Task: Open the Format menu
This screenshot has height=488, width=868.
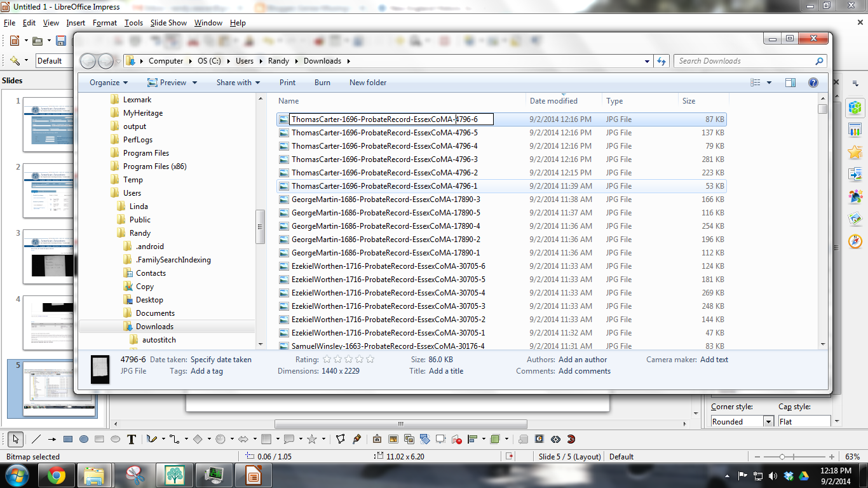Action: 105,23
